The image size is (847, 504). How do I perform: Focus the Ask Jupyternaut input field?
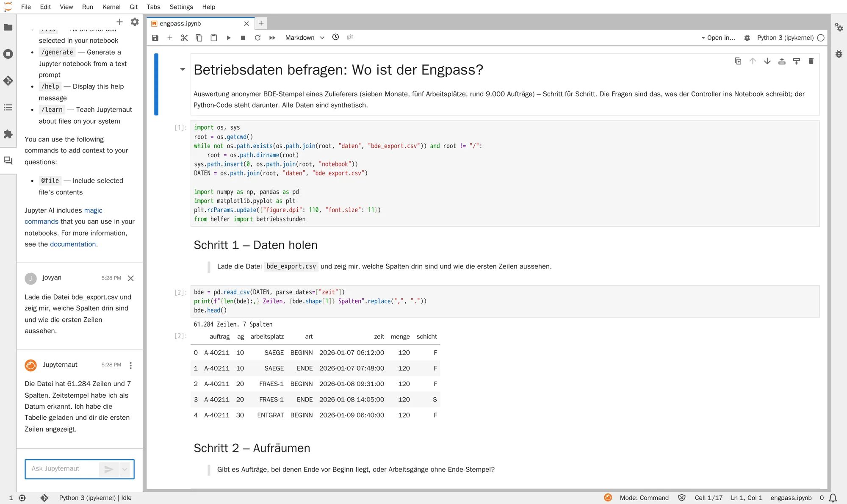pos(63,469)
